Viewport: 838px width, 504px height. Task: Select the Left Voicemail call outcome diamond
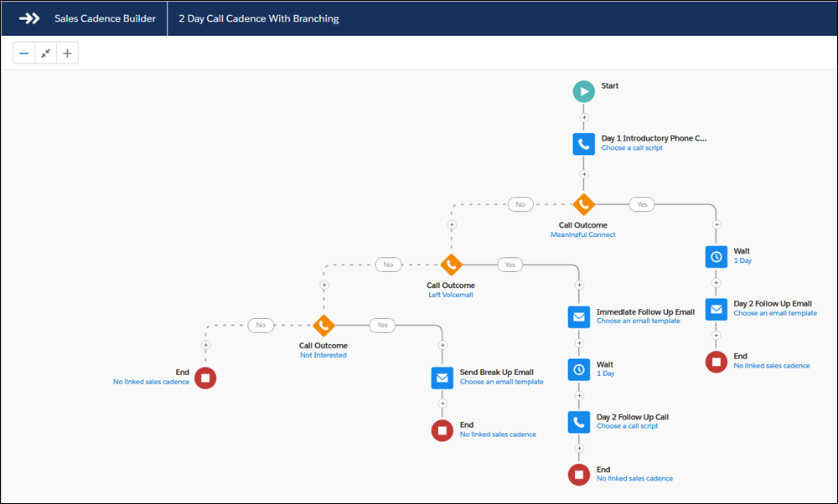451,265
